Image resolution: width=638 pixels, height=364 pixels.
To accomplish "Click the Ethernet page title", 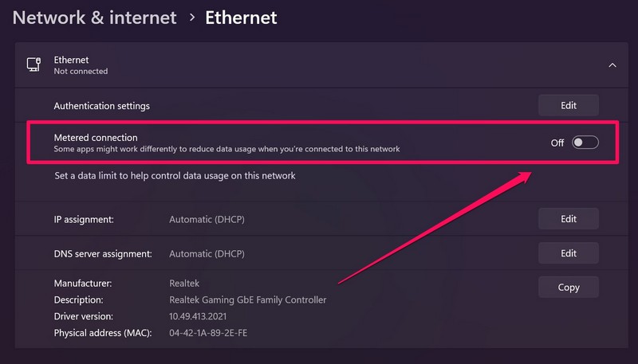I will 241,17.
